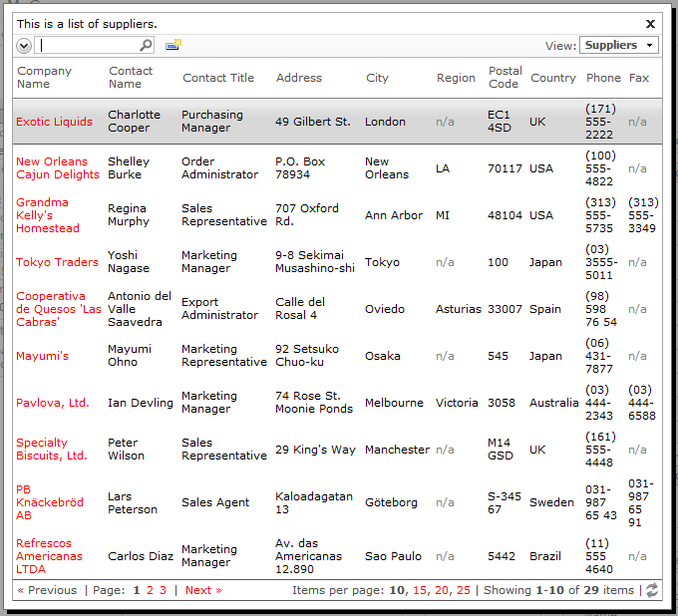Open the Exotic Liquids supplier link
This screenshot has width=678, height=616.
54,122
